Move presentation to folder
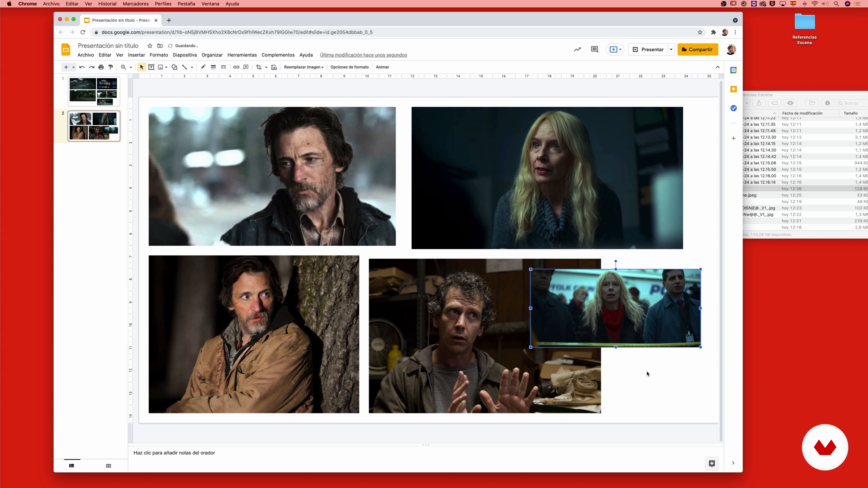The height and width of the screenshot is (488, 868). click(x=160, y=46)
